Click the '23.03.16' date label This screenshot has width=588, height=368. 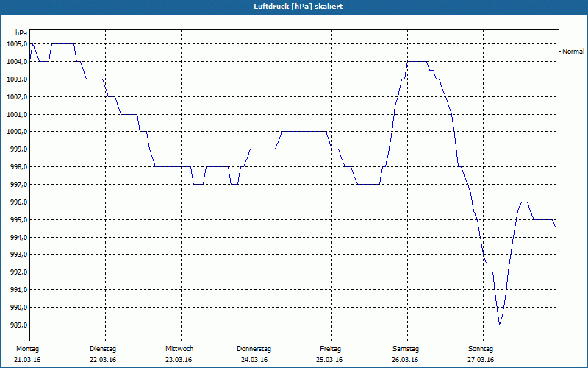pos(179,360)
